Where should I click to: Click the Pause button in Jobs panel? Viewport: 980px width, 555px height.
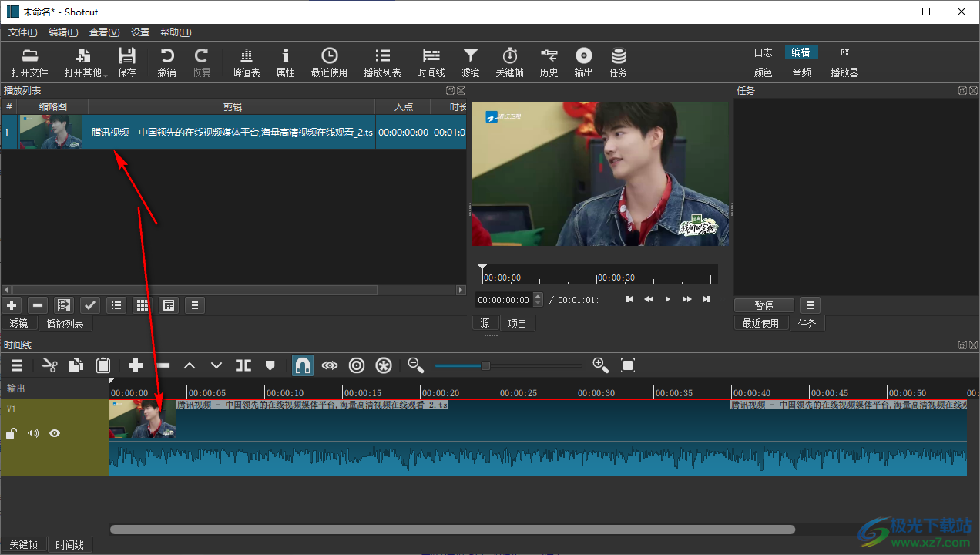click(764, 305)
